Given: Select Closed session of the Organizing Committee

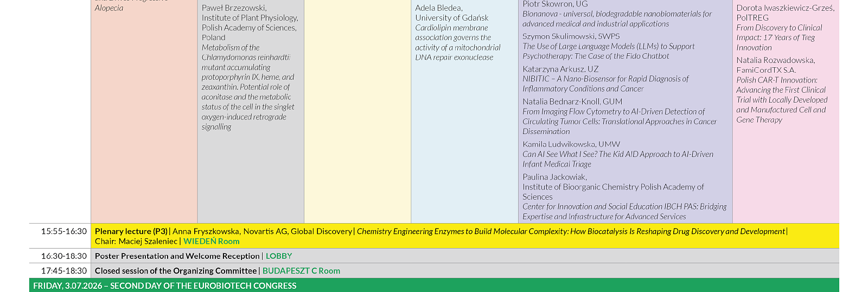Looking at the screenshot, I should click(176, 271).
